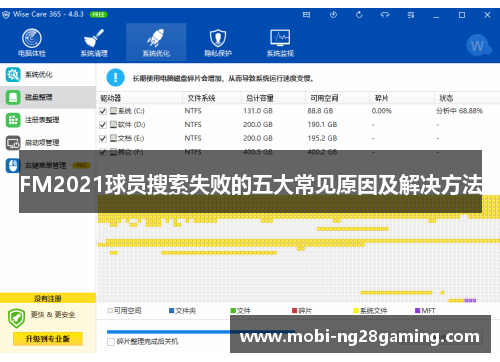500x362 pixels.
Task: Click the 195.2 GB free space cell
Action: [x=322, y=138]
